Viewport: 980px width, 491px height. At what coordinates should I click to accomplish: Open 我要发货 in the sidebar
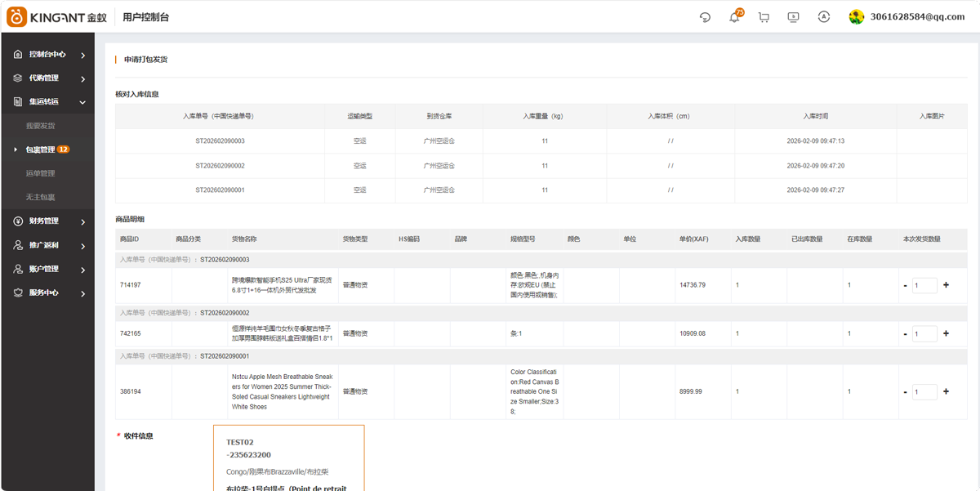coord(41,126)
